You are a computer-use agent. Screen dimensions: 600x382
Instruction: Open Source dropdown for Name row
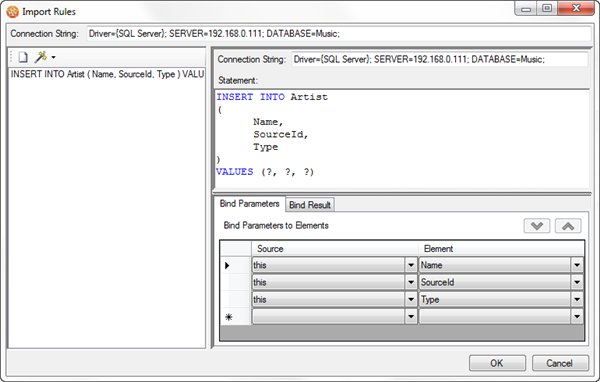click(x=411, y=265)
